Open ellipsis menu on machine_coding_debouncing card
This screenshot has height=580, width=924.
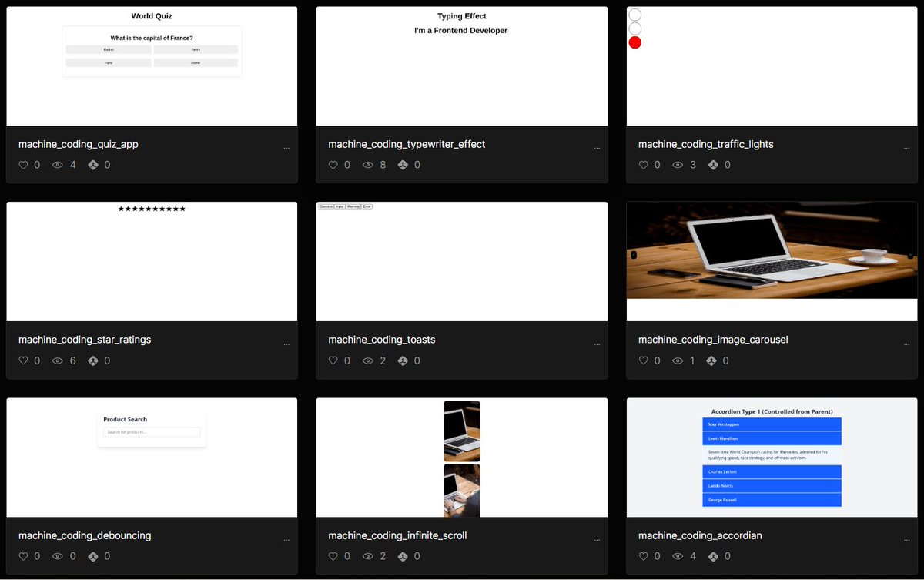pyautogui.click(x=286, y=540)
